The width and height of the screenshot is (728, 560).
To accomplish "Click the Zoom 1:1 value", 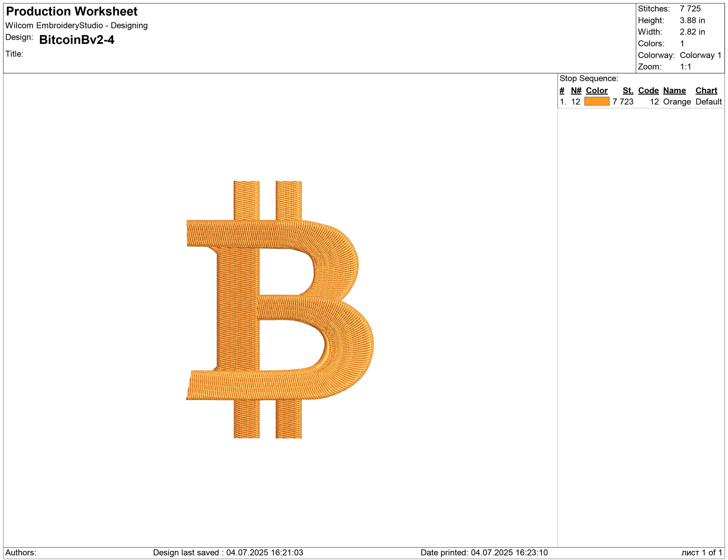I will (x=685, y=67).
